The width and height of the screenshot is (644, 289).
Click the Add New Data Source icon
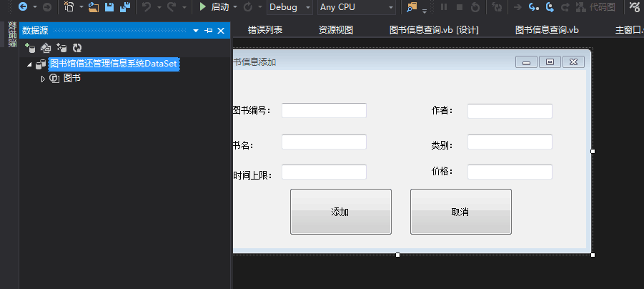(30, 48)
